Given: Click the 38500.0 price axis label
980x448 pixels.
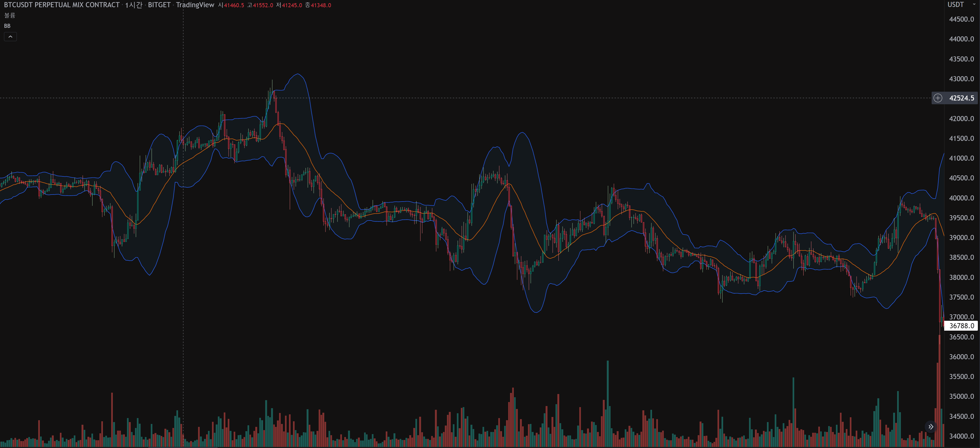Looking at the screenshot, I should pos(961,257).
